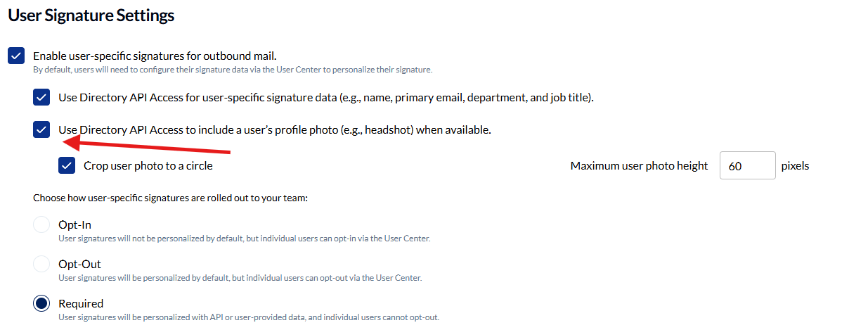Untick the profile photo Directory API checkbox

(41, 129)
